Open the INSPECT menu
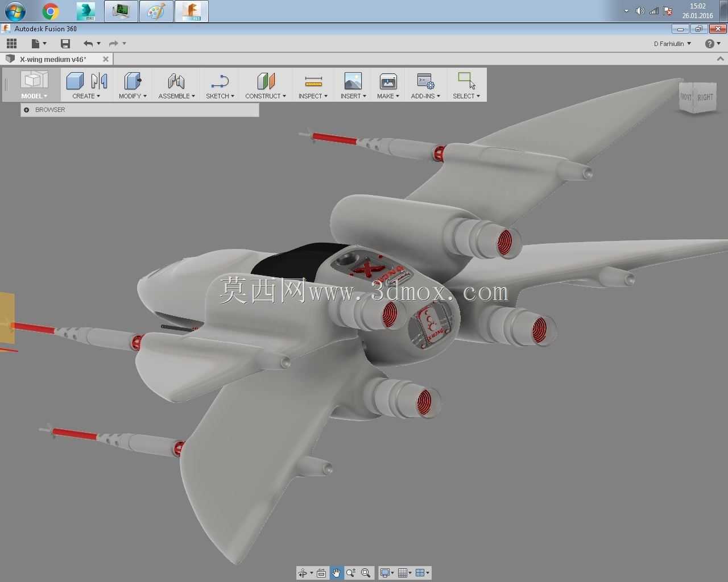The image size is (728, 582). (x=313, y=96)
